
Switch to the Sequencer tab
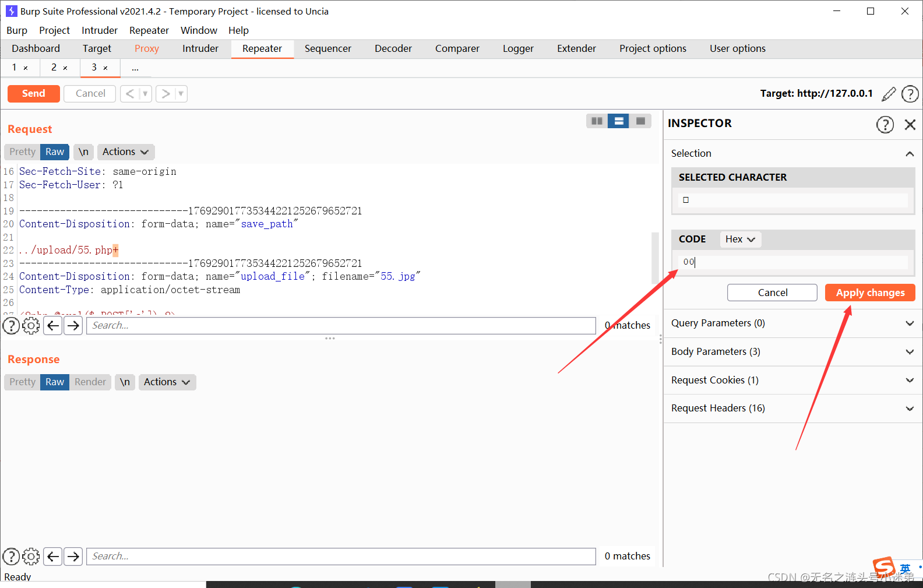tap(327, 48)
